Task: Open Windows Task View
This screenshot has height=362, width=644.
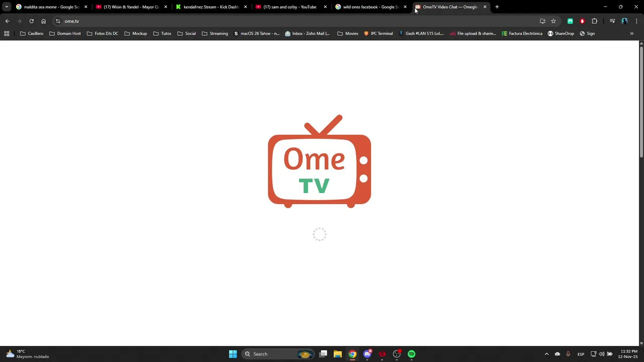Action: [x=324, y=354]
